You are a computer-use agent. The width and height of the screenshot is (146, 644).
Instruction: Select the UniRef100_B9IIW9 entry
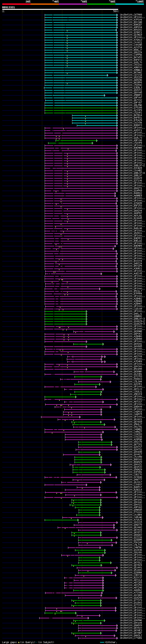tap(131, 22)
